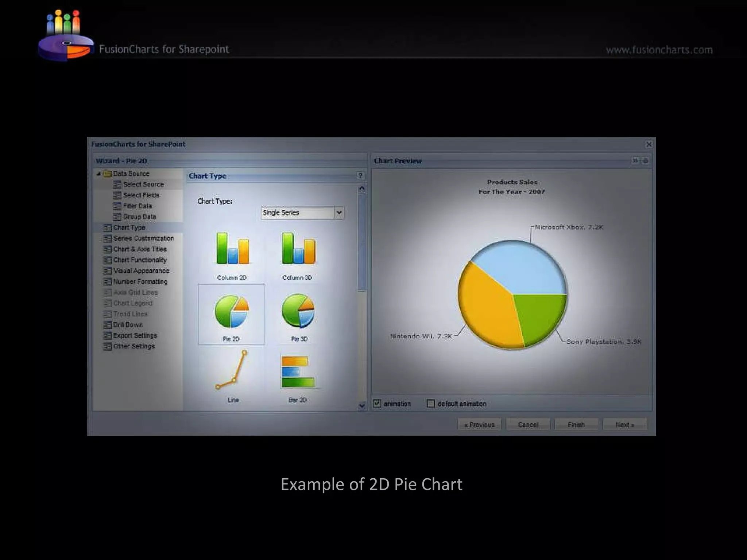Click the Finish button

point(576,425)
